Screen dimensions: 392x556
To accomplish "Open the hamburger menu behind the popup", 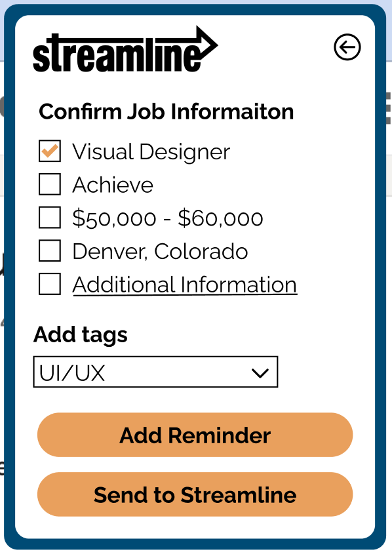I will pos(388,109).
